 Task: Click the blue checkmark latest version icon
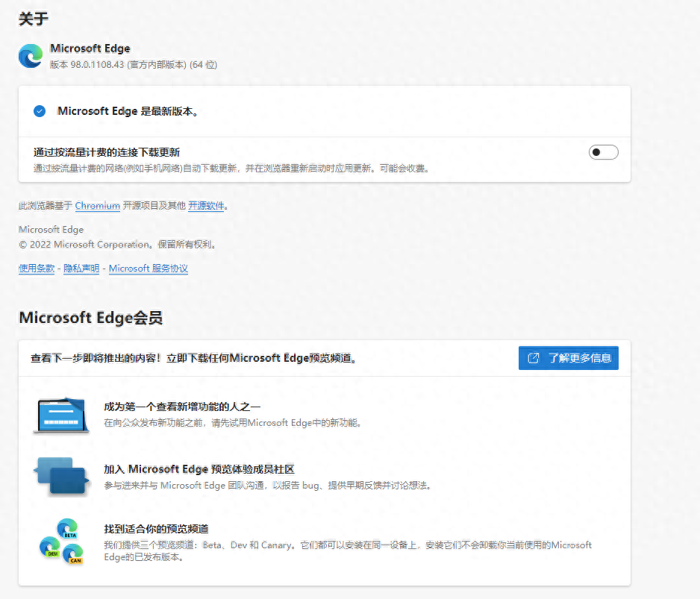pos(40,110)
